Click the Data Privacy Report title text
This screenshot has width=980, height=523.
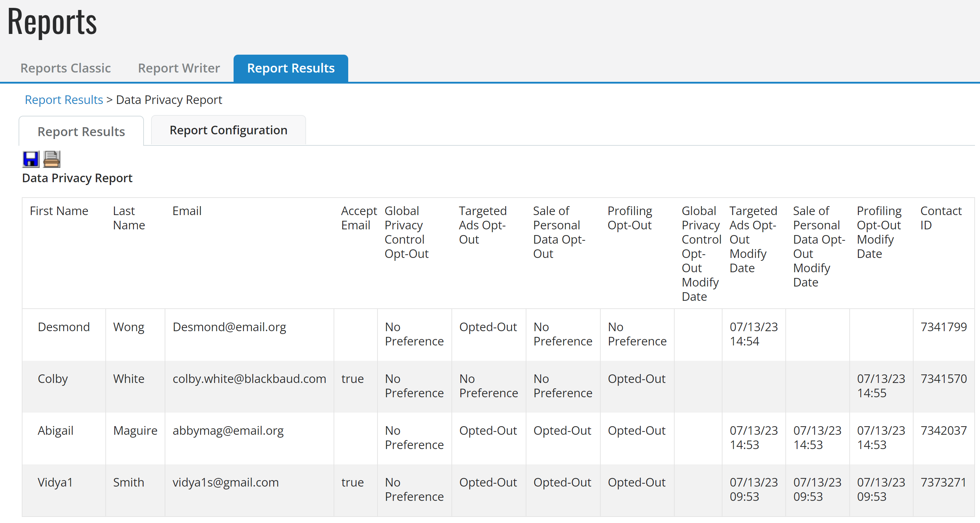point(77,178)
